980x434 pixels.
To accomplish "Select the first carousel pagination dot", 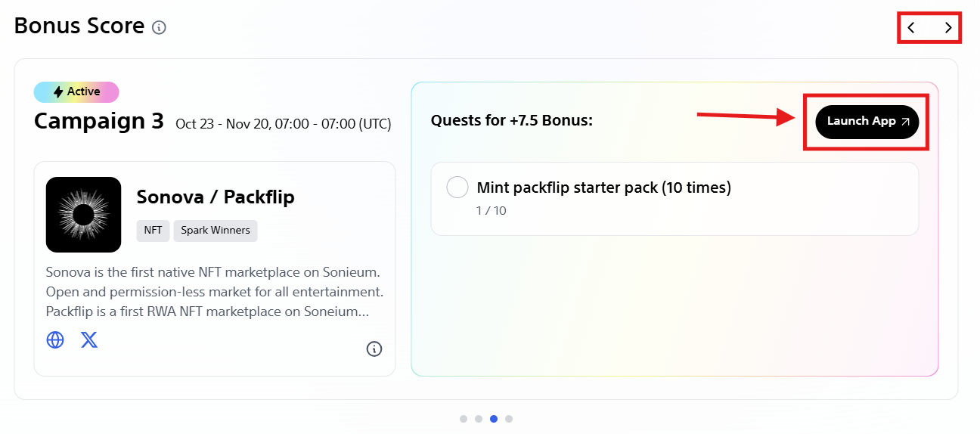I will coord(464,418).
